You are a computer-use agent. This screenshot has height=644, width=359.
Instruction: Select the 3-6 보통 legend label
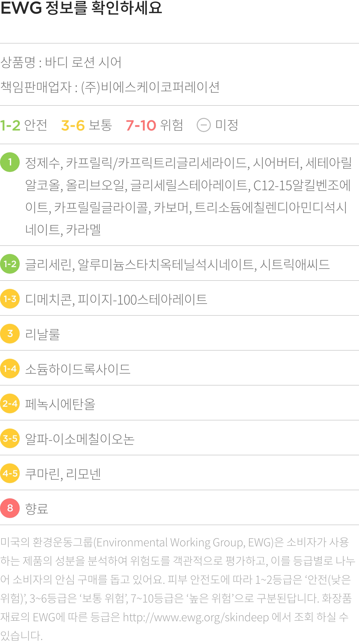pos(86,125)
